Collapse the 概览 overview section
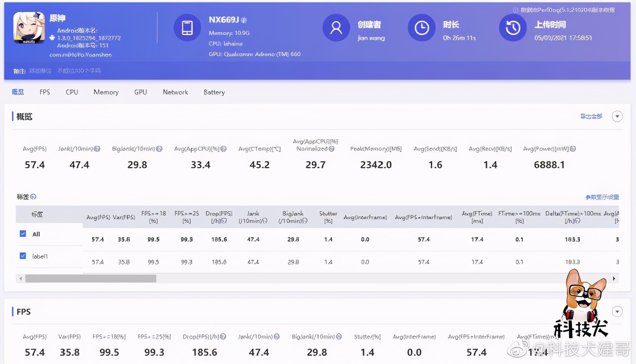Screen dimensions: 636x364 click(617, 116)
